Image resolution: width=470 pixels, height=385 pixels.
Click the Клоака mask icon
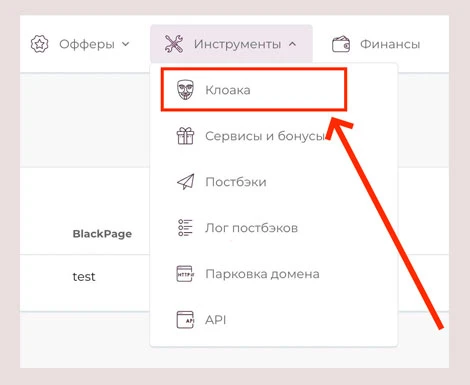click(185, 90)
